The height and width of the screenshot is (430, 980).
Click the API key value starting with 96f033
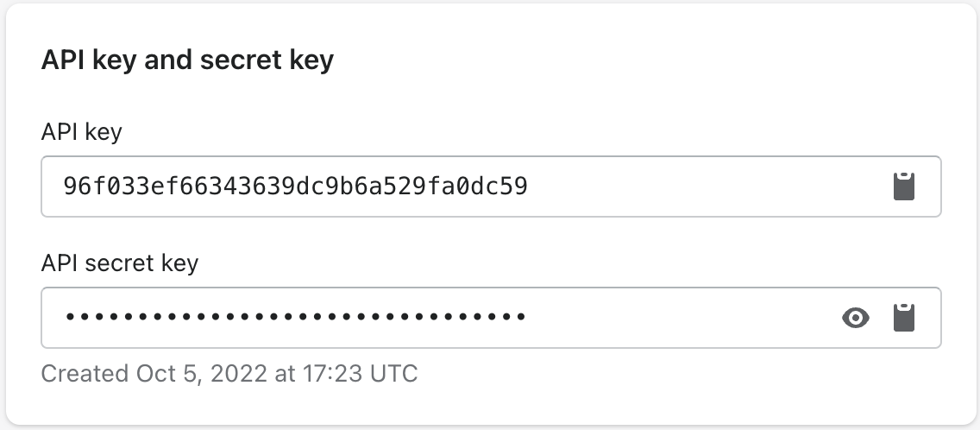[295, 187]
